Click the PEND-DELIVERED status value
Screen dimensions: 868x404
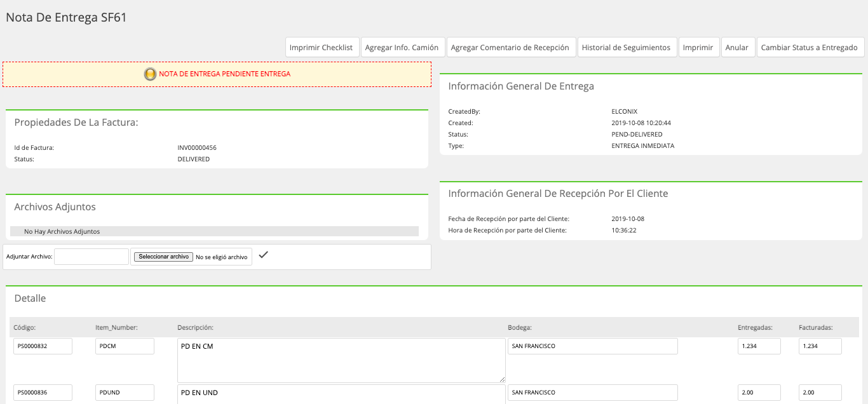(x=637, y=135)
